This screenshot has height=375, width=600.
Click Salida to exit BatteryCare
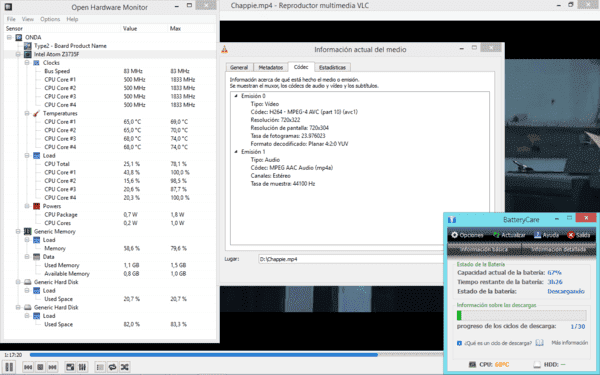coord(579,235)
